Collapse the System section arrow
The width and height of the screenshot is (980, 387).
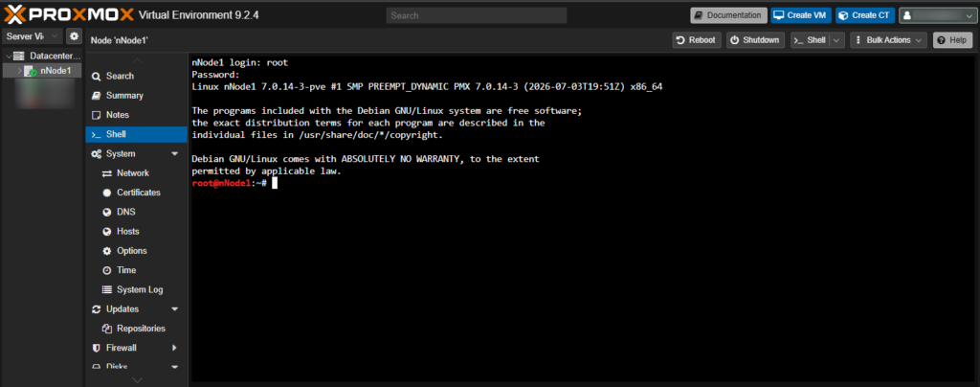pos(175,154)
